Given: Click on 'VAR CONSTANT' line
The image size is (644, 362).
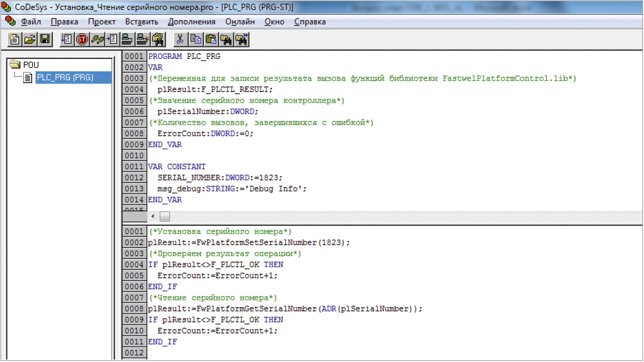Looking at the screenshot, I should (177, 167).
